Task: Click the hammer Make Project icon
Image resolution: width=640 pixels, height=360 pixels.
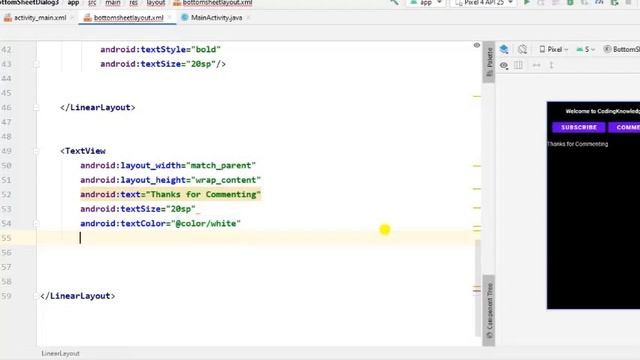Action: click(394, 2)
